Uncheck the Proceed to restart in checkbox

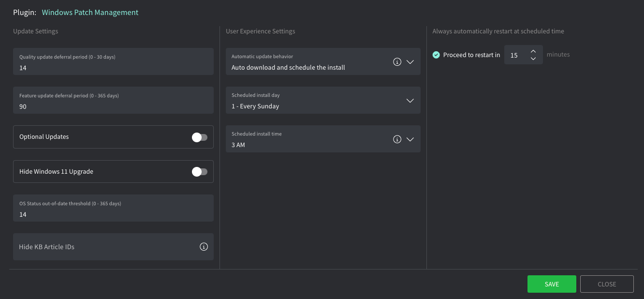(436, 55)
